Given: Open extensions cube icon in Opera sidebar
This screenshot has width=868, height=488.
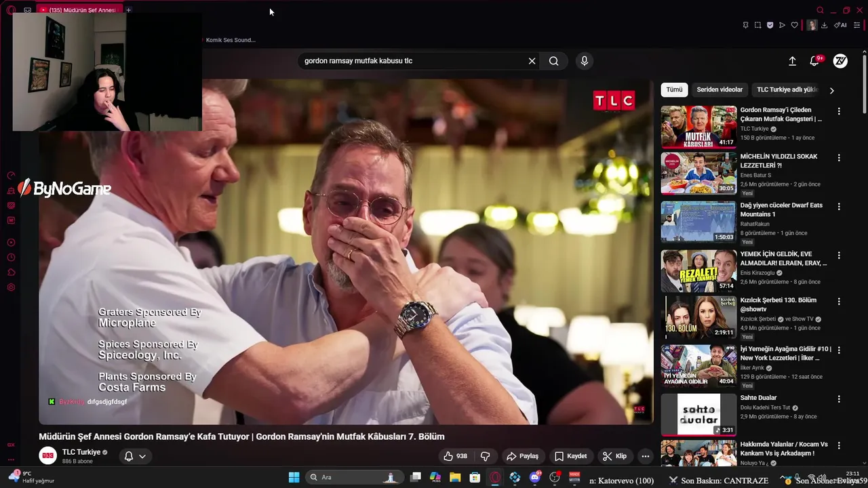Looking at the screenshot, I should (11, 272).
